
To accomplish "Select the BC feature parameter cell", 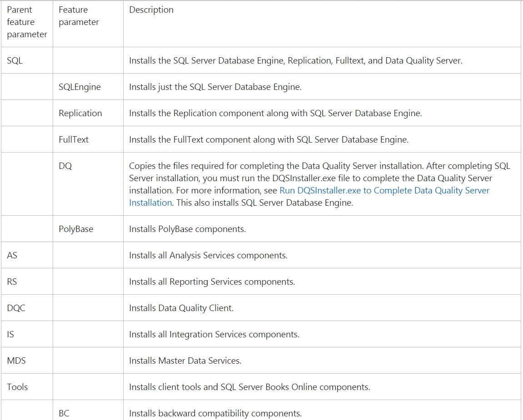I will coord(64,413).
